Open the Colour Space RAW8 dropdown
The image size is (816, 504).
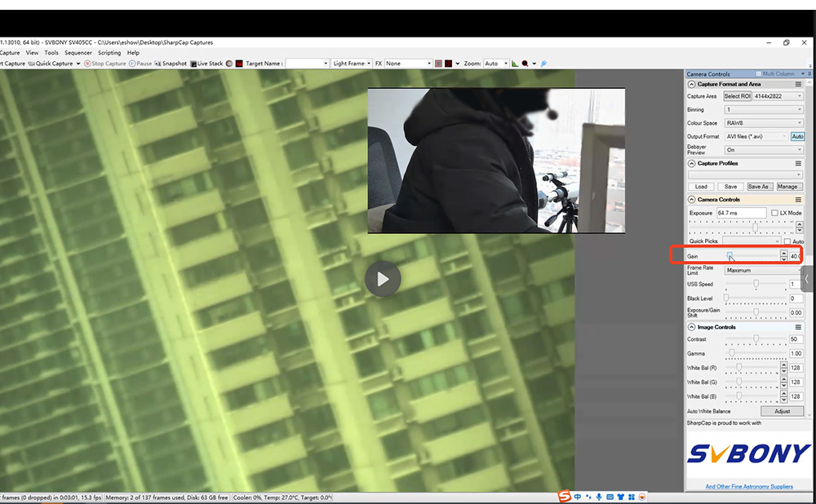[x=764, y=123]
